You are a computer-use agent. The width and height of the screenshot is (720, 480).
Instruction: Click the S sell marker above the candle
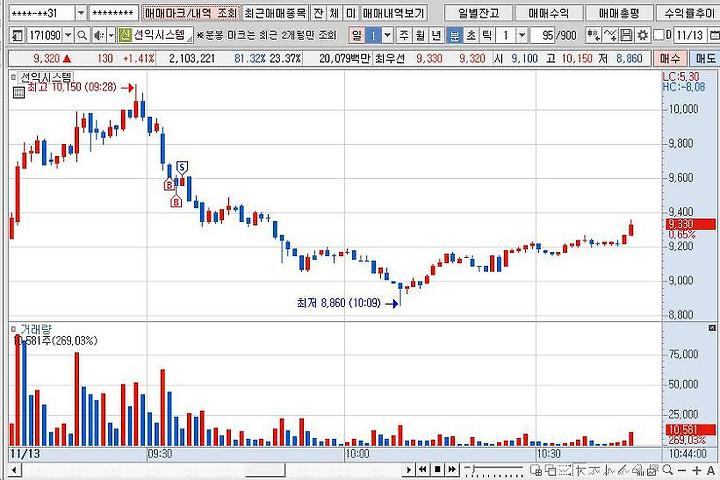[x=182, y=167]
